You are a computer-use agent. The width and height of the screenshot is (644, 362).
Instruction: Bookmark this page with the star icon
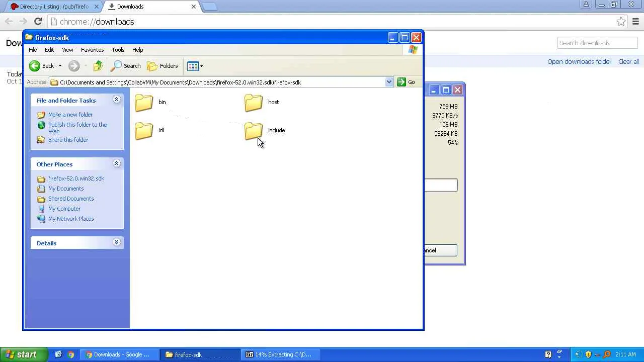pyautogui.click(x=621, y=22)
